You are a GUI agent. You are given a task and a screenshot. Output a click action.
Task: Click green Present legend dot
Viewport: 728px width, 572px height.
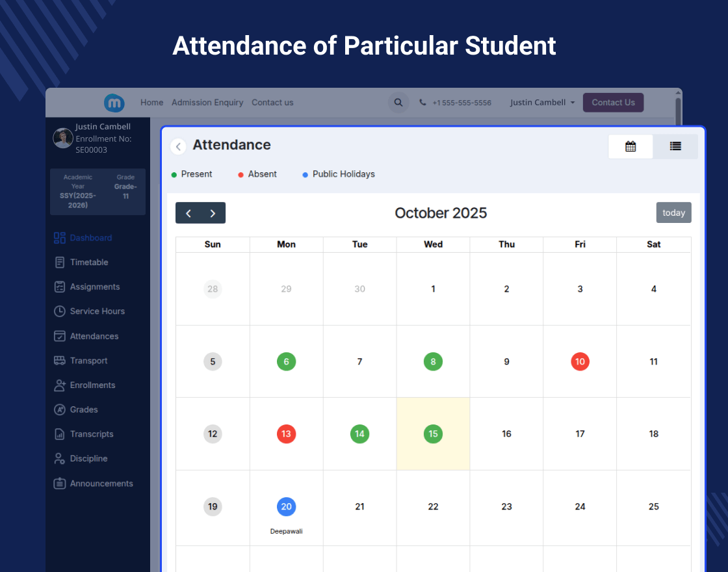174,175
